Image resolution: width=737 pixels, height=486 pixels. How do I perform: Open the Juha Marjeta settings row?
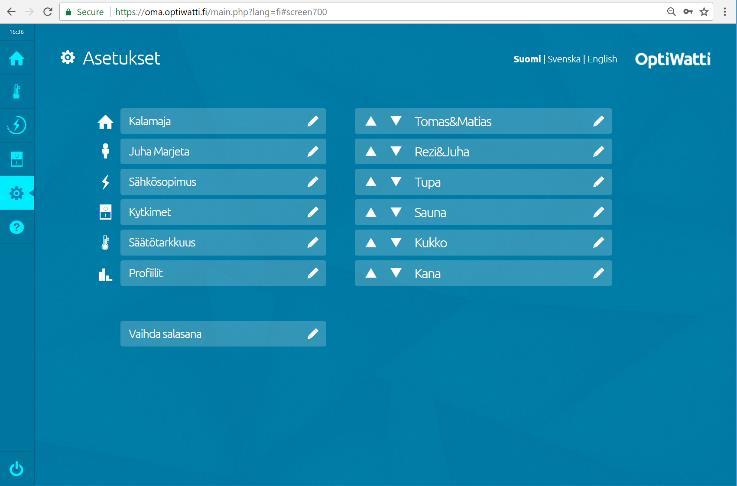pyautogui.click(x=223, y=151)
